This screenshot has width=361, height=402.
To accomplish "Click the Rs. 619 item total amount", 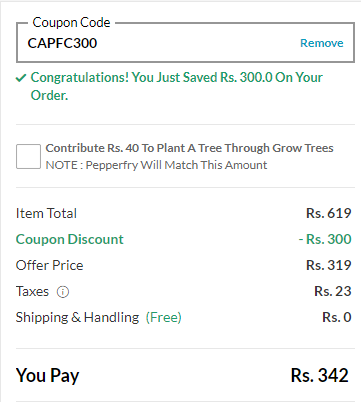I will tap(329, 213).
